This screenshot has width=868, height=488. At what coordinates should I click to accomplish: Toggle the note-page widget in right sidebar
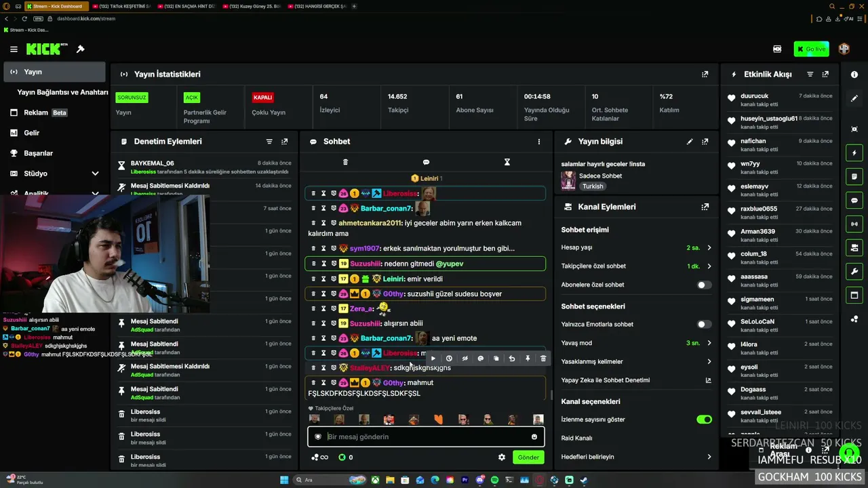click(x=854, y=176)
